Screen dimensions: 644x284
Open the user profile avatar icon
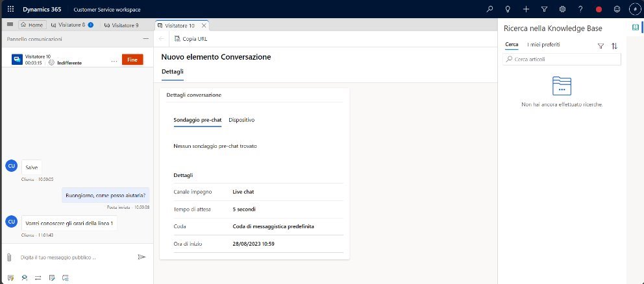[635, 9]
